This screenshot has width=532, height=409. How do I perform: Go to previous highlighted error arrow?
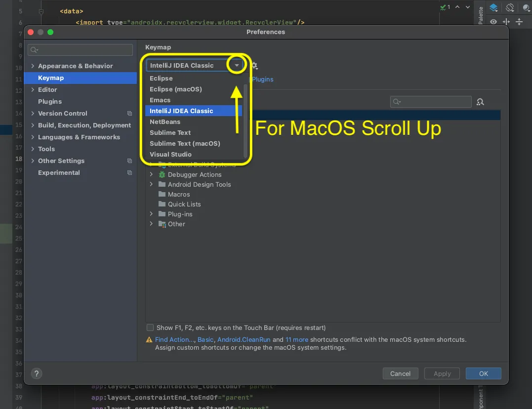point(457,7)
